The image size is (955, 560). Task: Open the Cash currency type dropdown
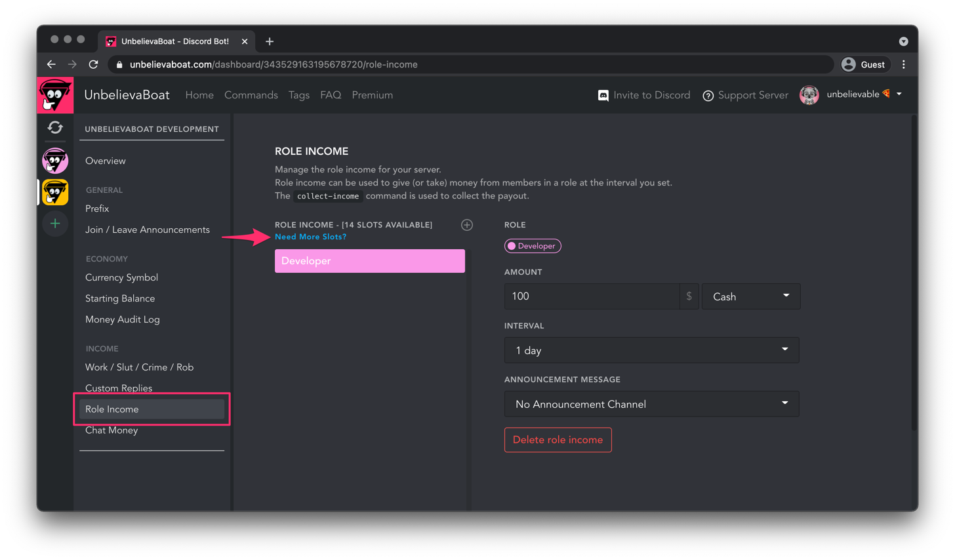[750, 296]
